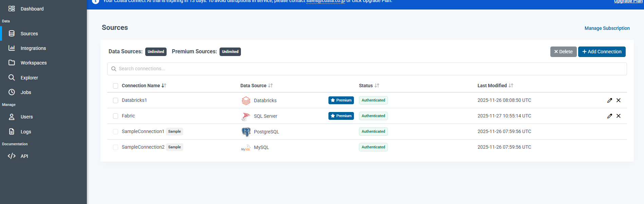Screen dimensions: 644x204
Task: Open the Dashboard sidebar icon
Action: pos(12,8)
